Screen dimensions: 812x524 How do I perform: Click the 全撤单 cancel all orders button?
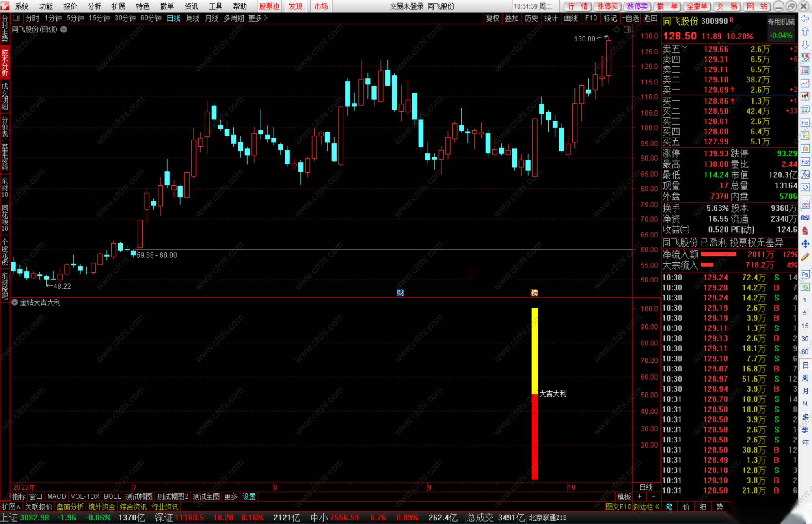(697, 6)
